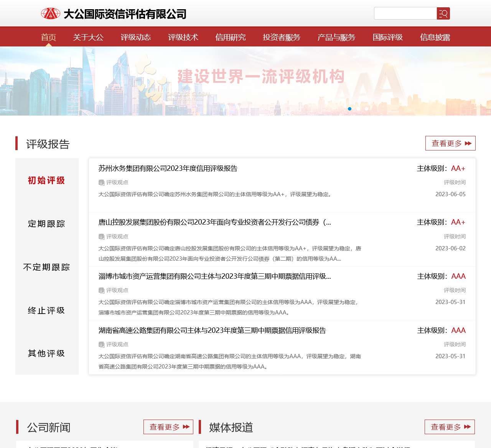This screenshot has height=448, width=491.
Task: Click 查看更多 button for 评级报告
Action: pos(450,143)
